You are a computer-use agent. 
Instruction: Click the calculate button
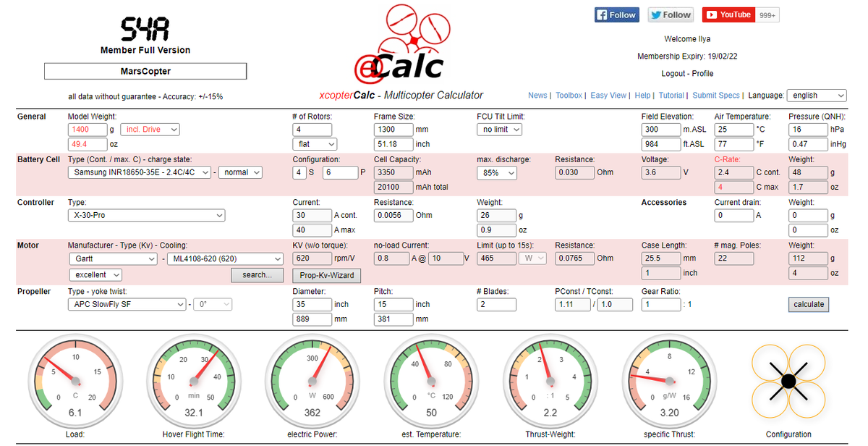[809, 304]
